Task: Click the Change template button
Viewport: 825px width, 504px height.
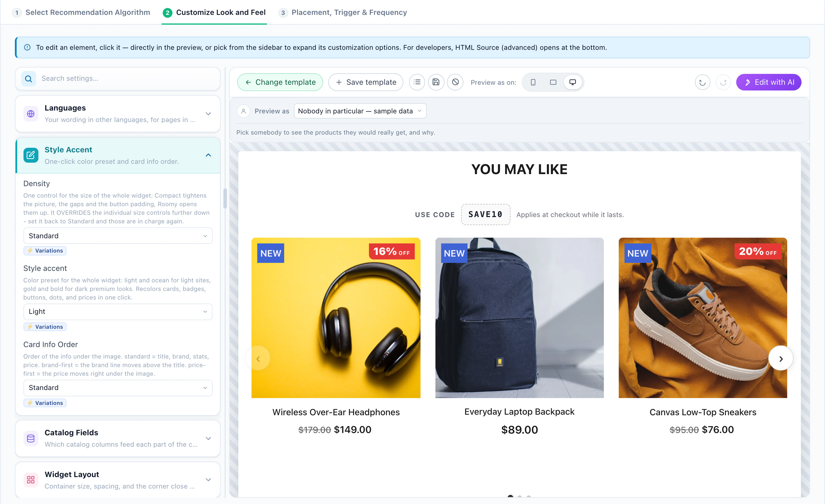Action: (280, 82)
